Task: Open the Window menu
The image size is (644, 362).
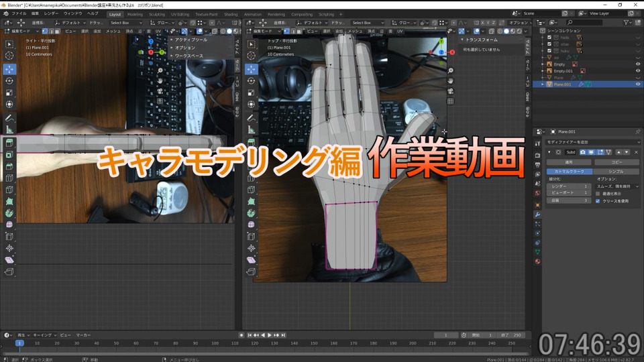Action: point(72,13)
